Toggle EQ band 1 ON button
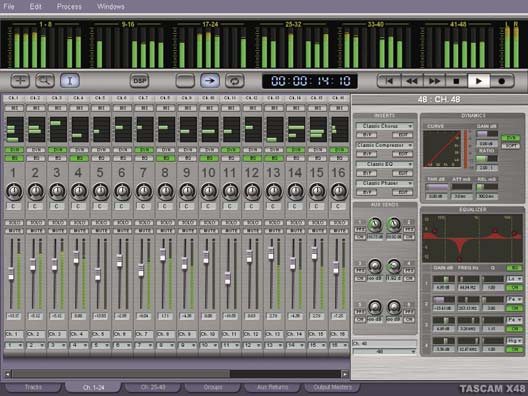The image size is (528, 396). click(x=515, y=288)
